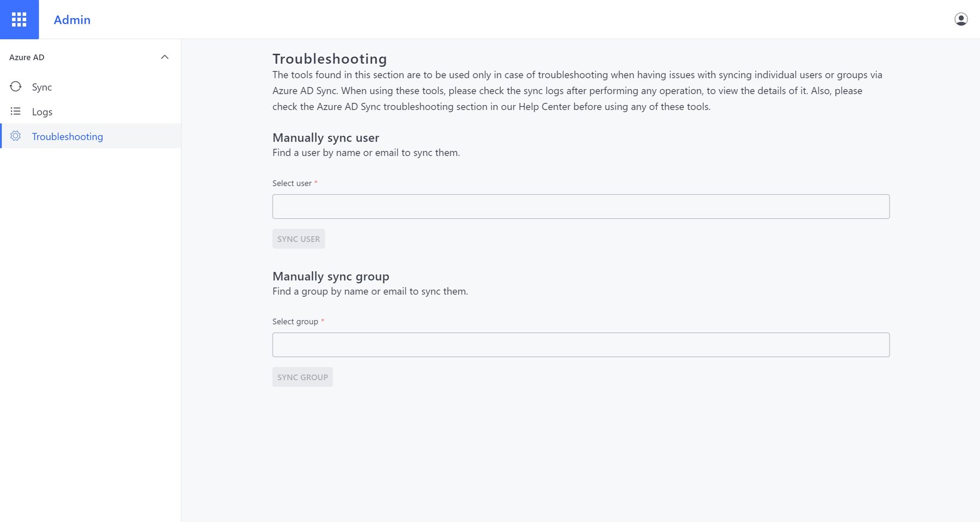
Task: Click the Select group field label
Action: tap(295, 322)
